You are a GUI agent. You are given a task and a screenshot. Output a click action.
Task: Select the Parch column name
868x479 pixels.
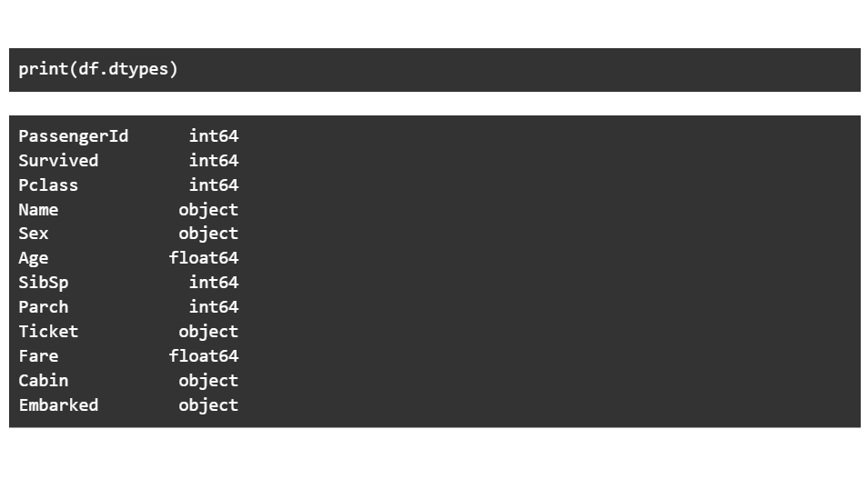point(44,307)
